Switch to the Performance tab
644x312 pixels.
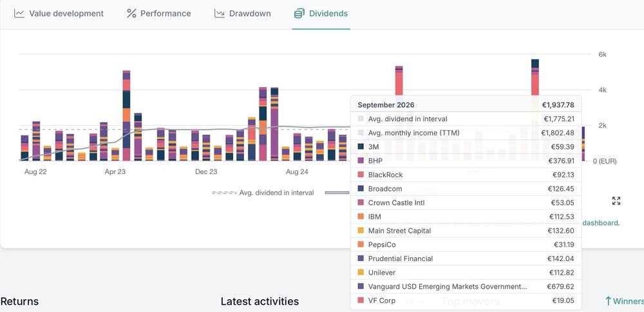coord(158,14)
